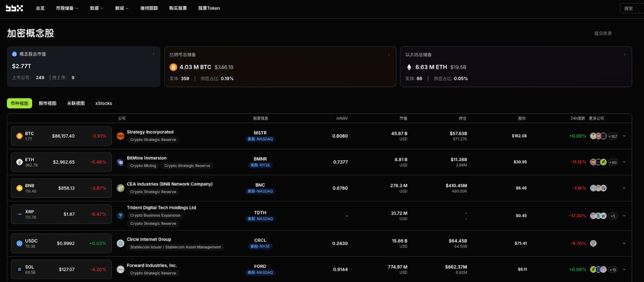Expand the CRCL row chevron
The image size is (644, 282).
click(624, 243)
